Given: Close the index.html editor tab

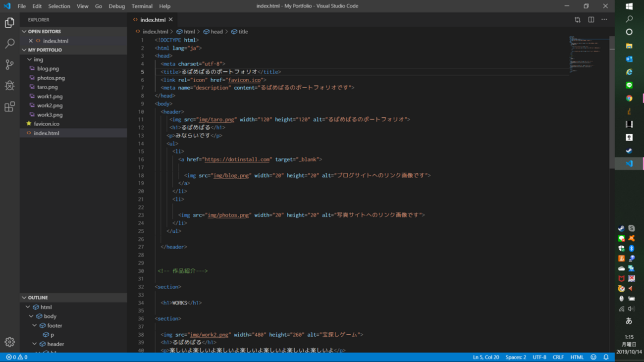Looking at the screenshot, I should coord(171,20).
